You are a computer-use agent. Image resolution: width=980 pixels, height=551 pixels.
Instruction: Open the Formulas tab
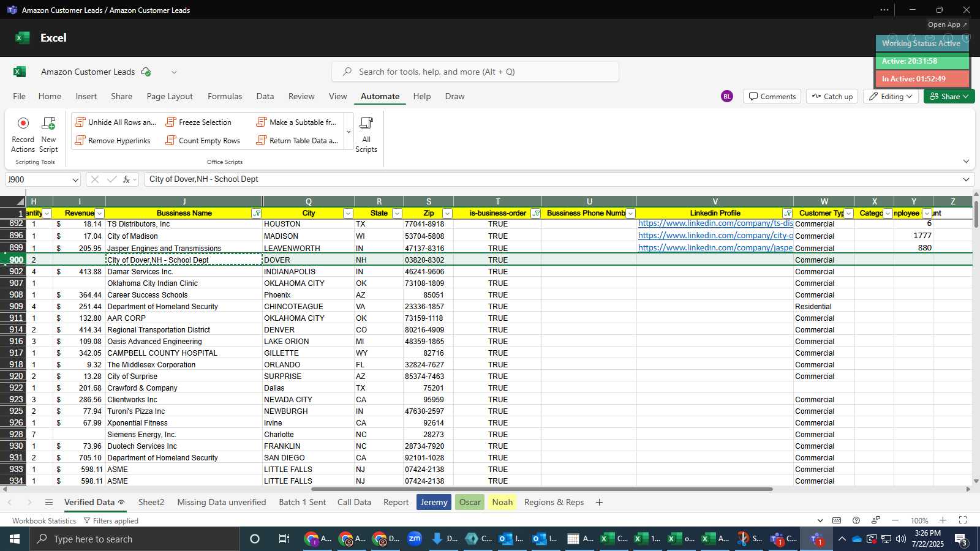pyautogui.click(x=225, y=97)
